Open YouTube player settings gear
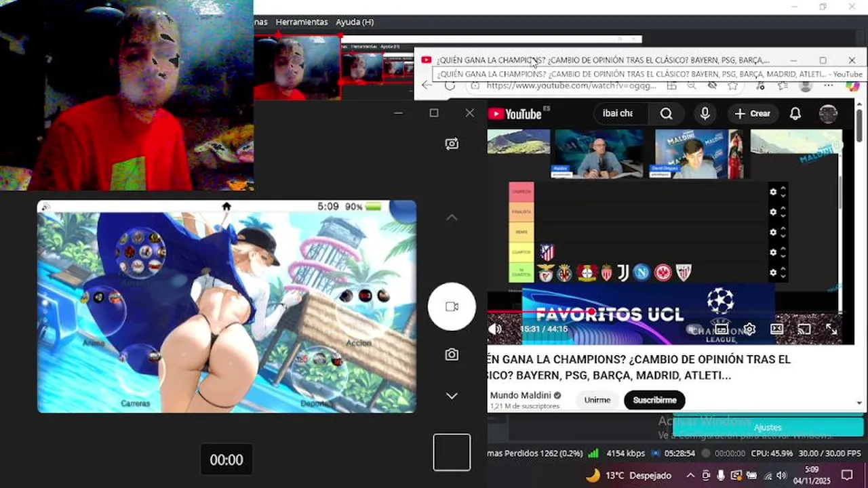 [749, 329]
